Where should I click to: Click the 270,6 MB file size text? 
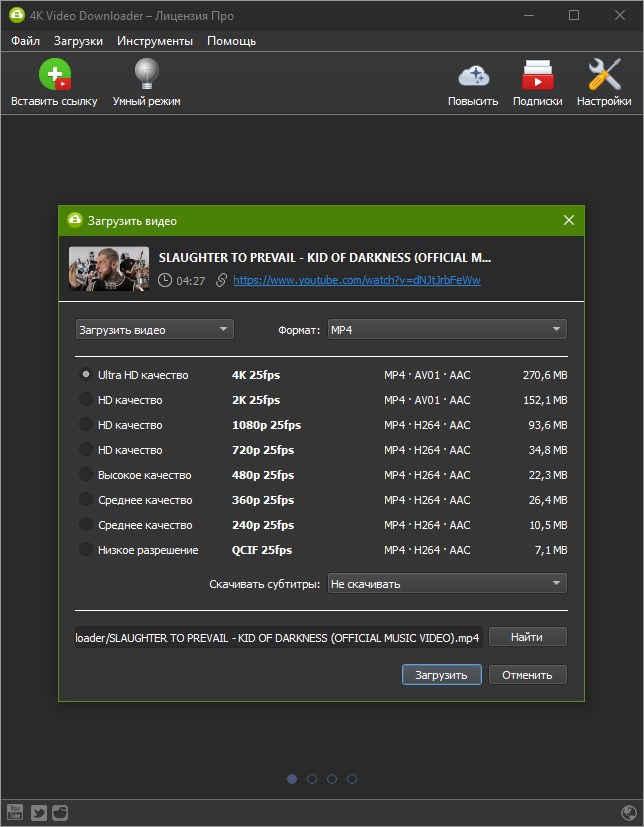coord(545,375)
